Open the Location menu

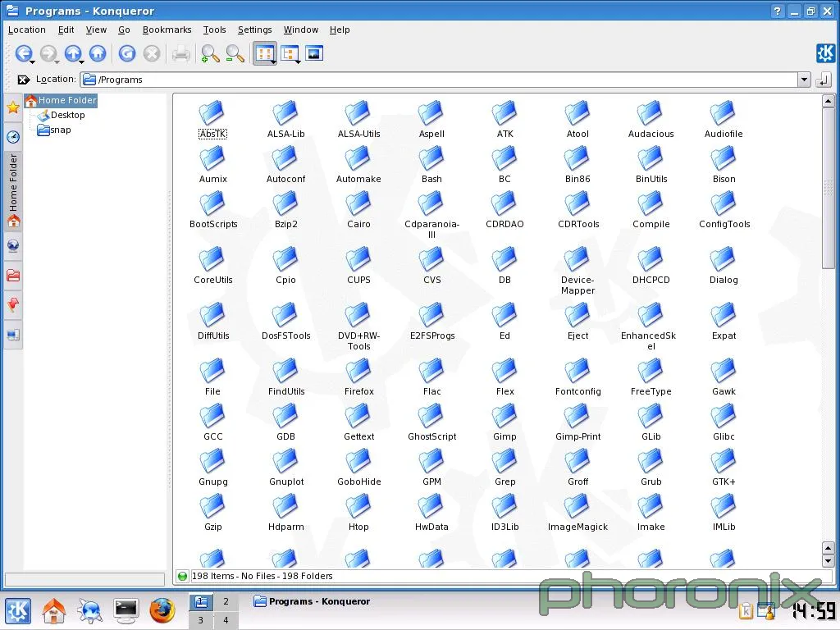(x=27, y=30)
